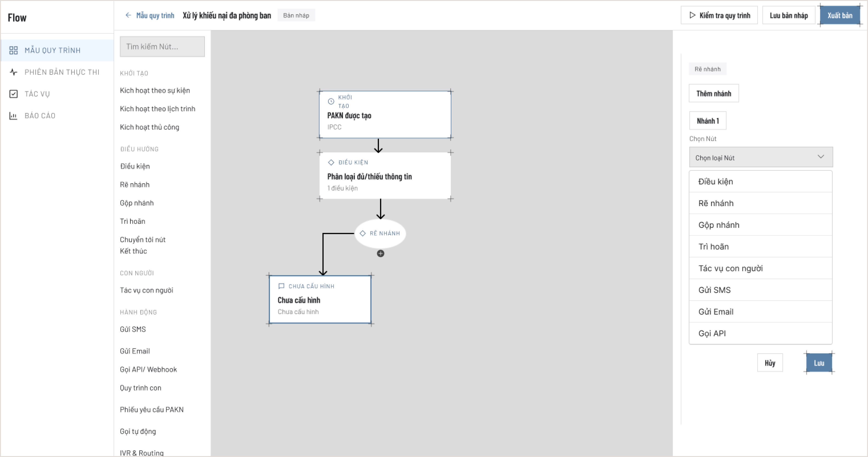Select Gửi Email in the dropdown list
The height and width of the screenshot is (457, 868).
click(760, 311)
